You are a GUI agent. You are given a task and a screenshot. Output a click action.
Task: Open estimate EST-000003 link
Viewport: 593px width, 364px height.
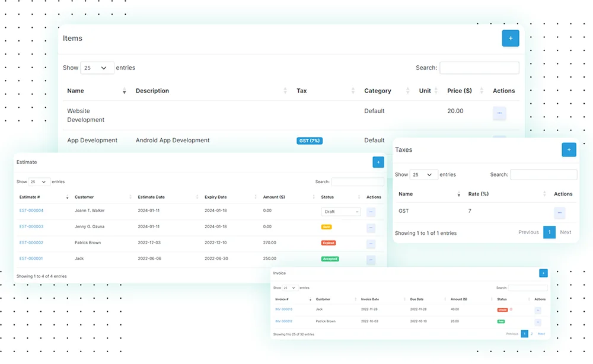coord(31,226)
